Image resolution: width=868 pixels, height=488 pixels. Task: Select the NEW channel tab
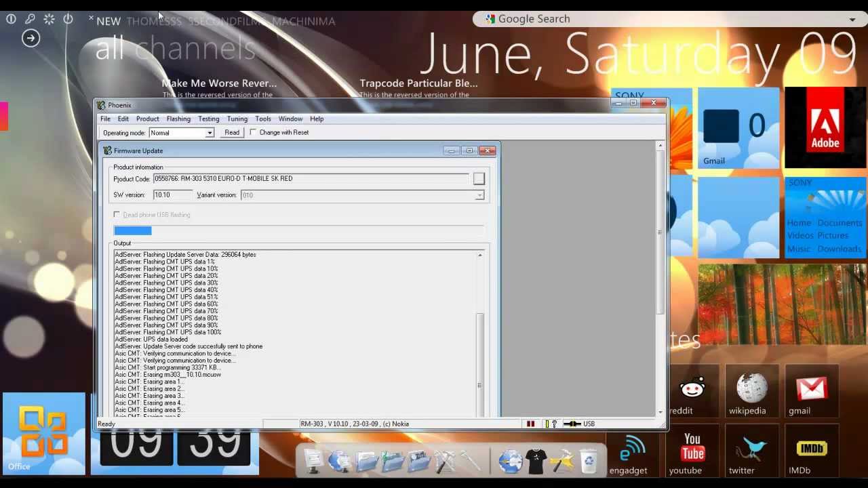[108, 22]
